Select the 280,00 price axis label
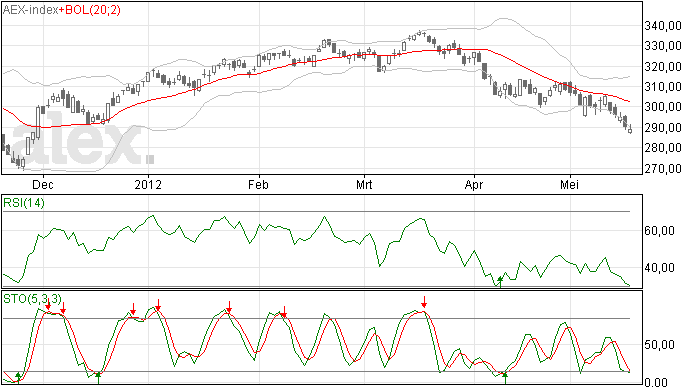Image resolution: width=690 pixels, height=387 pixels. pos(663,147)
